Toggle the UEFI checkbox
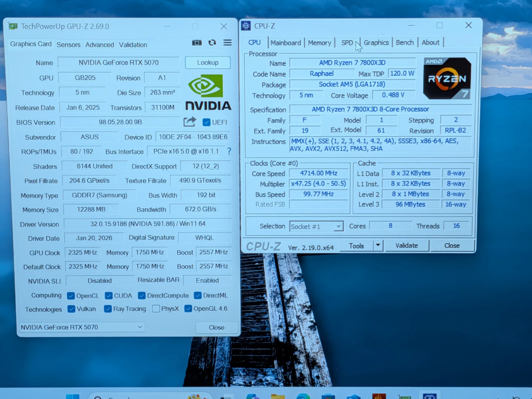Screen dimensions: 532x399 click(207, 122)
